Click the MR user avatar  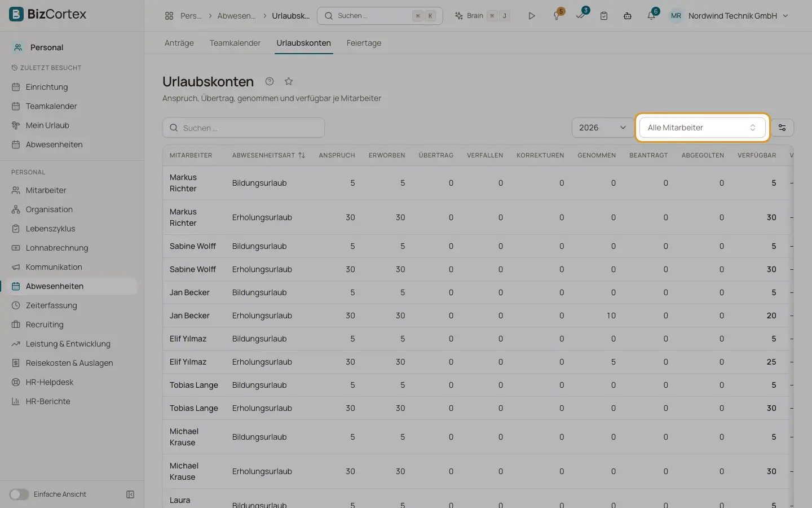point(676,16)
